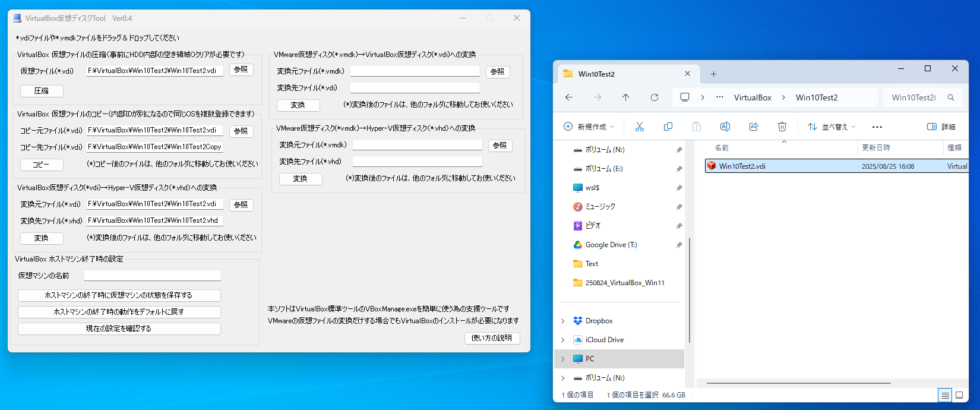Click 変換 button in vdi to vhd section
980x410 pixels.
(42, 238)
